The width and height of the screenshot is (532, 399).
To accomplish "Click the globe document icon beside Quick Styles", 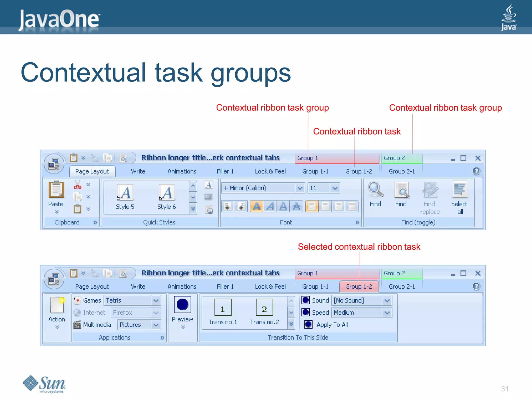I will coord(209,209).
